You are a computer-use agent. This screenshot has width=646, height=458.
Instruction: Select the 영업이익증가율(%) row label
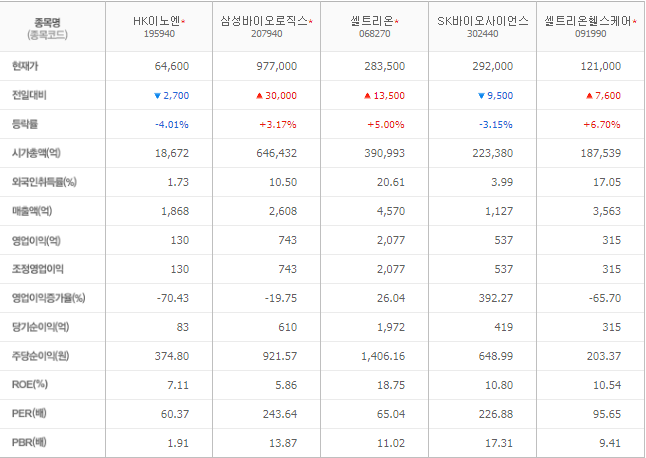click(49, 298)
